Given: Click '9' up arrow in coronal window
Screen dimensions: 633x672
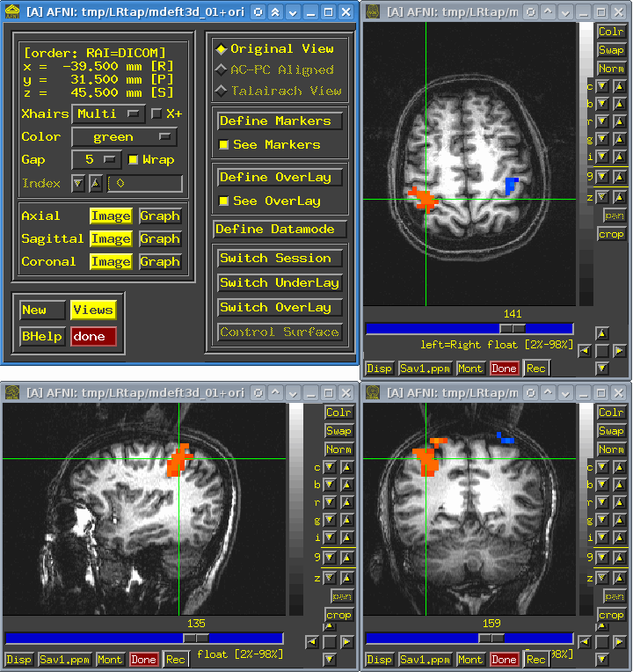Looking at the screenshot, I should pos(619,557).
